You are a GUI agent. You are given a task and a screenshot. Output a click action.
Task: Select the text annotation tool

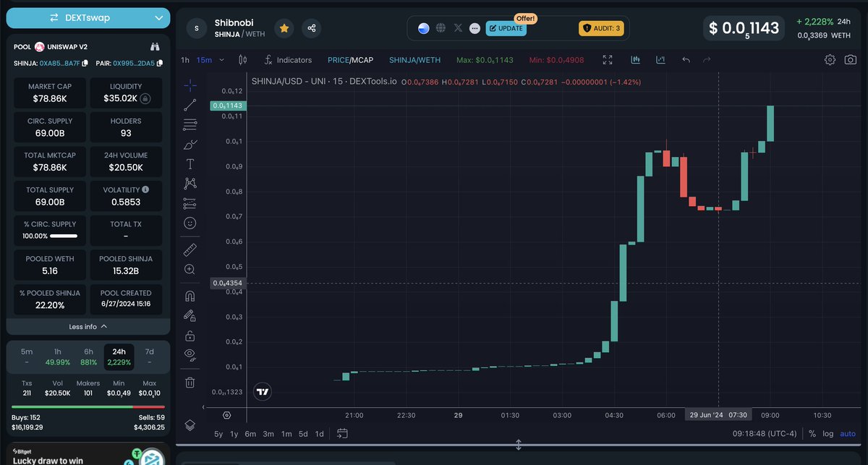[x=190, y=164]
